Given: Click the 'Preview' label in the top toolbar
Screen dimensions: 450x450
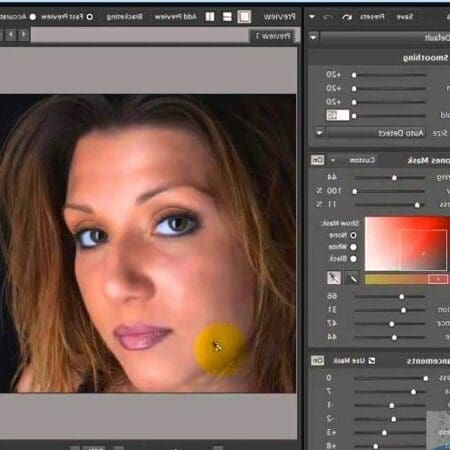Looking at the screenshot, I should [279, 17].
